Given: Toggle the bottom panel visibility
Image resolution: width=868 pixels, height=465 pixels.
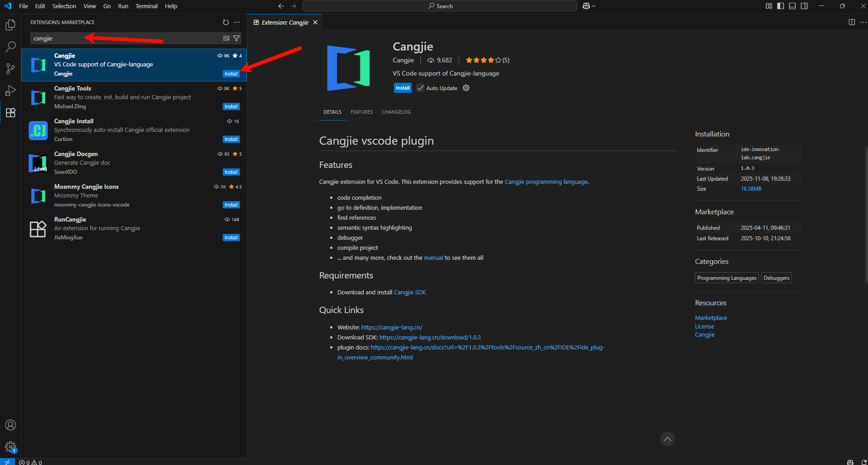Looking at the screenshot, I should click(792, 6).
